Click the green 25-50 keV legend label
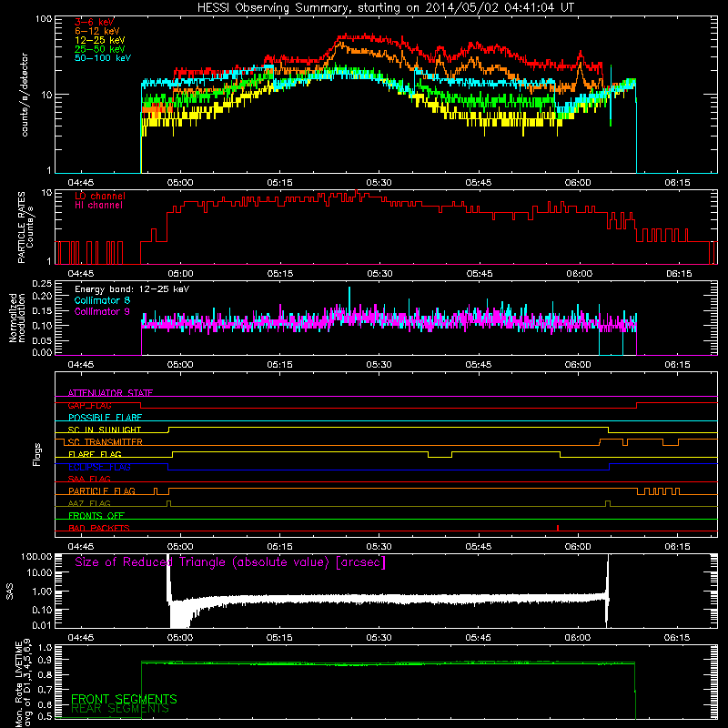The height and width of the screenshot is (728, 728). [100, 49]
